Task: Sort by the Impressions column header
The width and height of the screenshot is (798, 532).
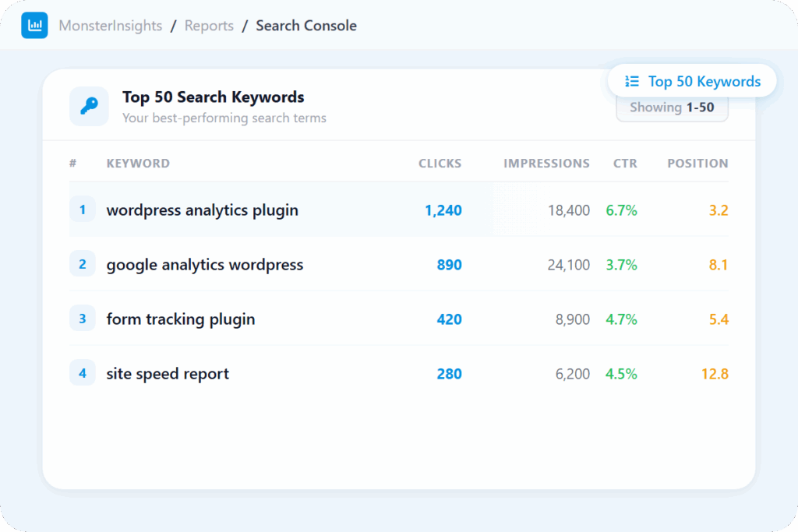Action: pos(546,164)
